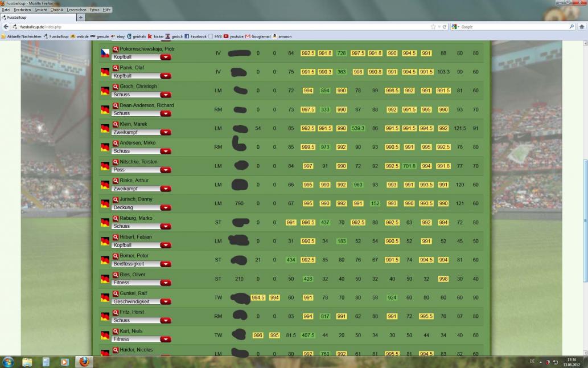Launch Firefox from the taskbar
This screenshot has width=588, height=368.
tap(84, 362)
